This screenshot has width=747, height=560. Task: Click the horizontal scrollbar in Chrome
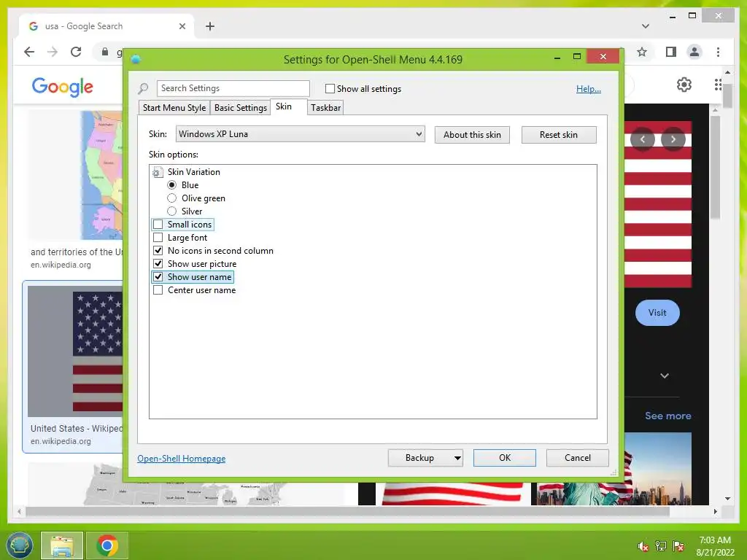(x=347, y=511)
